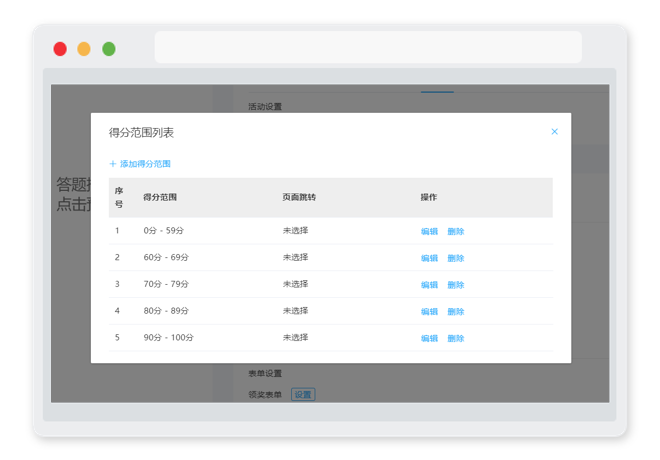Click the browser address bar
The height and width of the screenshot is (460, 660).
pyautogui.click(x=368, y=47)
